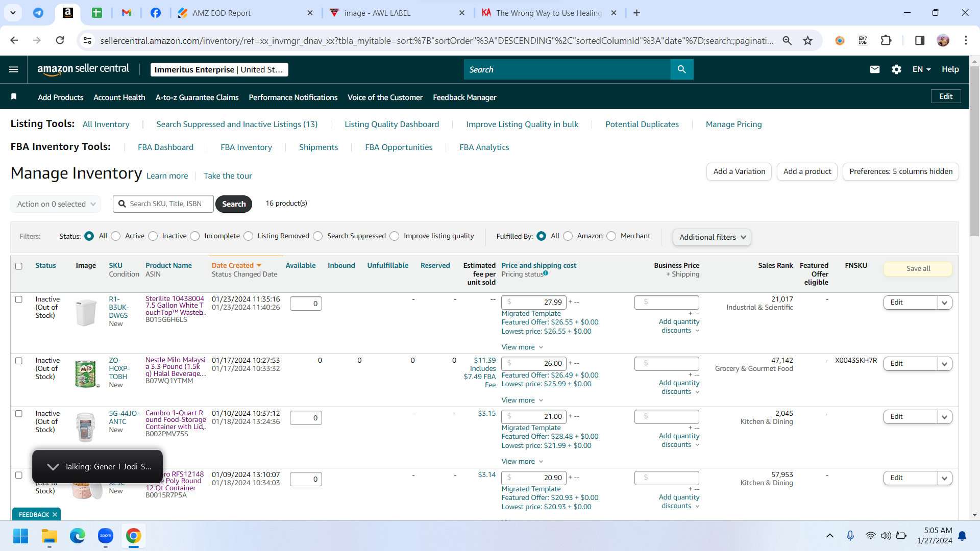
Task: Open the Chrome three-dot menu
Action: [x=966, y=40]
